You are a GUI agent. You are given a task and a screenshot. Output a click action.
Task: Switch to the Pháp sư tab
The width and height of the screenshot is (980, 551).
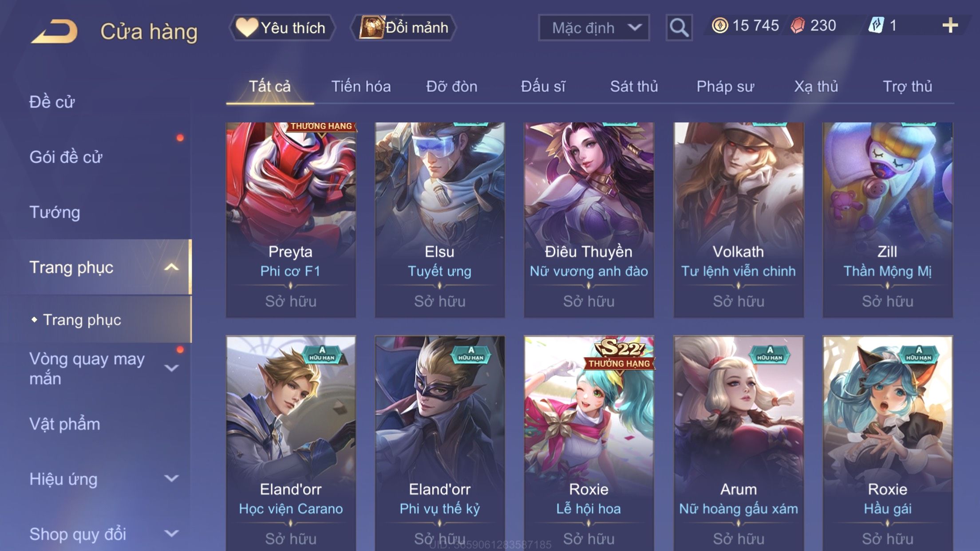725,86
